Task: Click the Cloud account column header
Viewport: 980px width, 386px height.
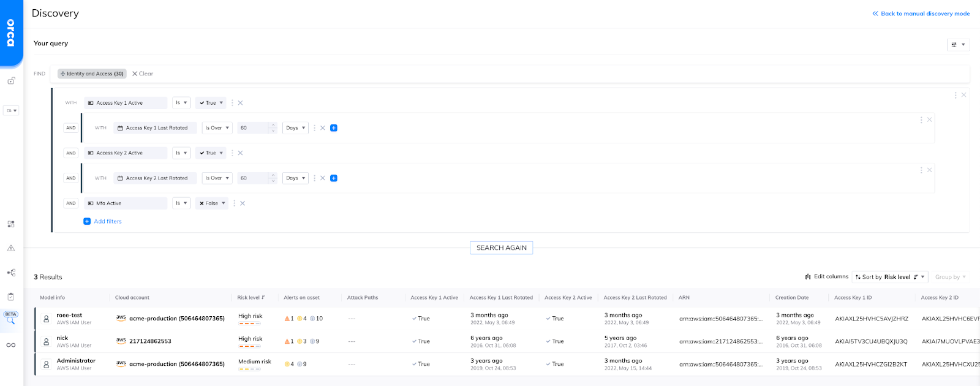Action: point(132,298)
